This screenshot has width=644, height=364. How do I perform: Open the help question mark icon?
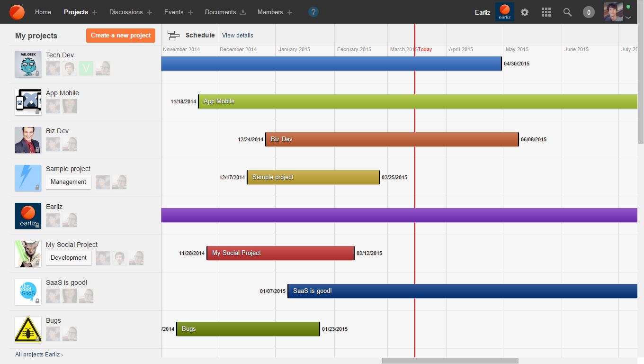313,12
